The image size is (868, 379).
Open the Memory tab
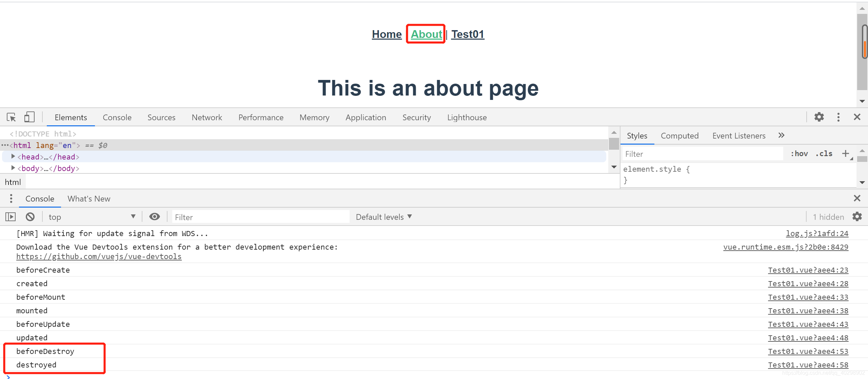pyautogui.click(x=314, y=117)
